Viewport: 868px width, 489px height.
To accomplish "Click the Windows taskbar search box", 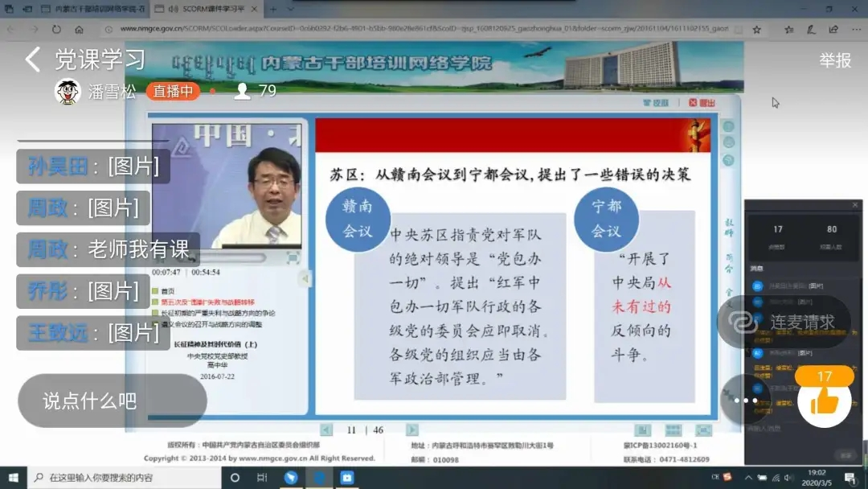I will (121, 477).
